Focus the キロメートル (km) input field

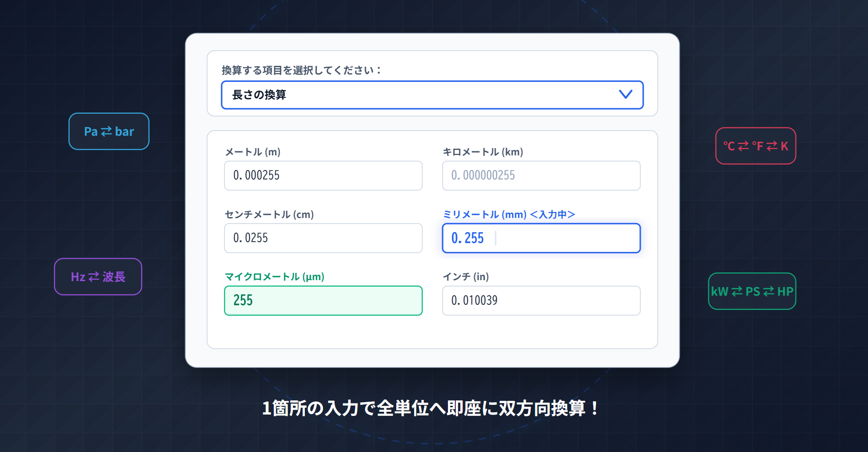pyautogui.click(x=541, y=175)
